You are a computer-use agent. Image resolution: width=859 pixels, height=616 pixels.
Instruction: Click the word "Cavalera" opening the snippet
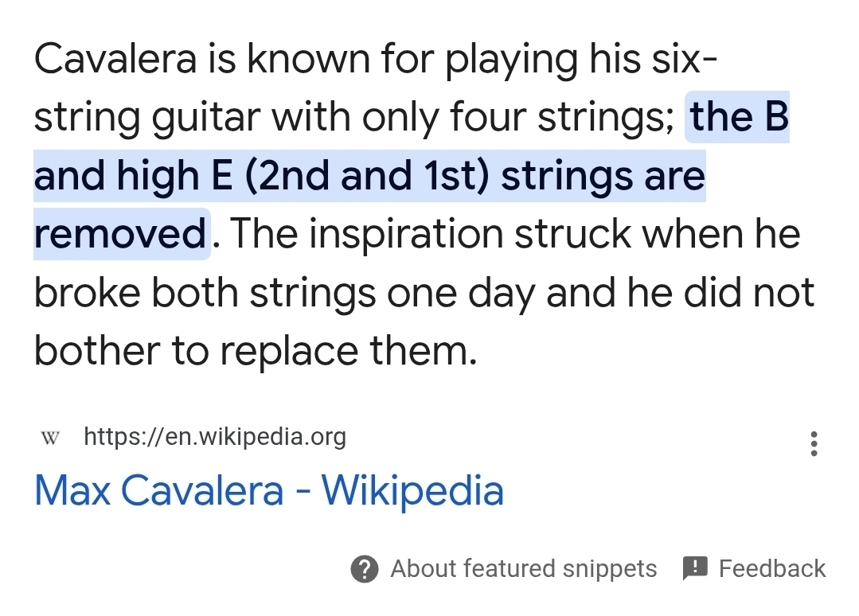pyautogui.click(x=115, y=59)
